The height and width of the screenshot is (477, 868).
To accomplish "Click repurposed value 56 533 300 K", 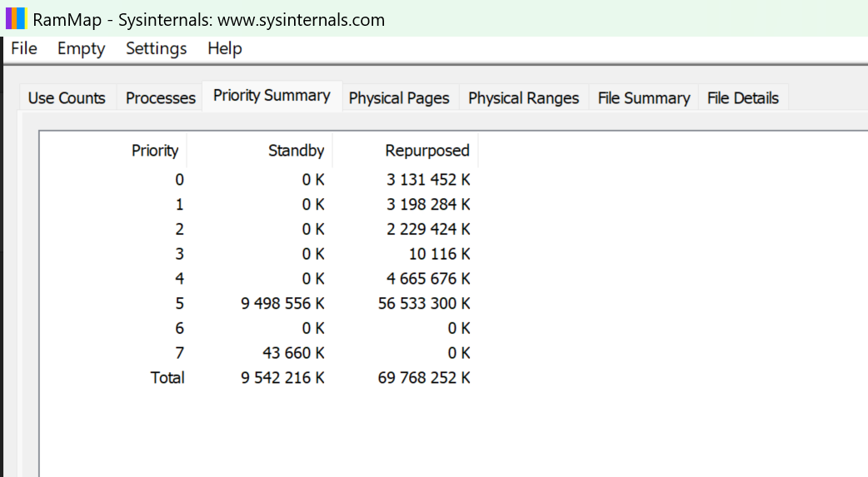I will pos(424,304).
